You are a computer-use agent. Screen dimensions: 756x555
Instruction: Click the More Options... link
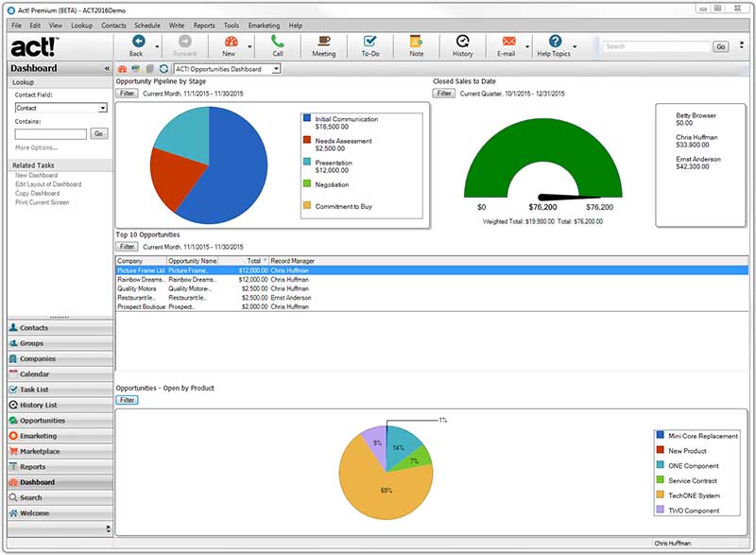pos(36,147)
